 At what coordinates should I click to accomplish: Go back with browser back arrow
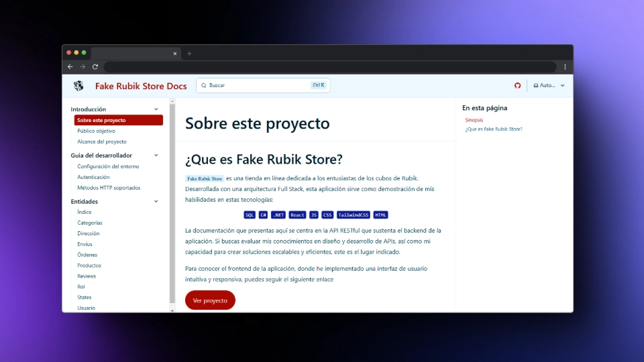(x=70, y=66)
